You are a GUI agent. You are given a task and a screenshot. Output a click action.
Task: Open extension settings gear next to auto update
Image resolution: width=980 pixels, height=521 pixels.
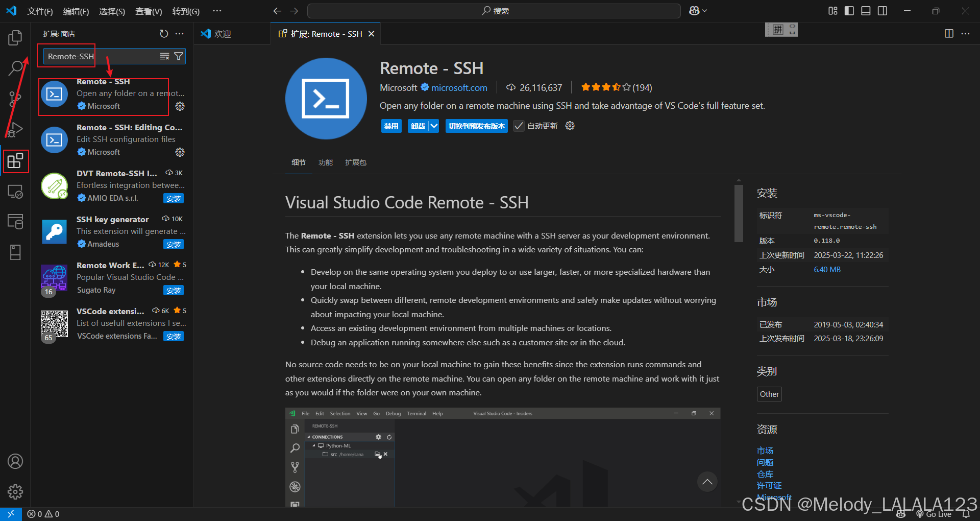[570, 126]
